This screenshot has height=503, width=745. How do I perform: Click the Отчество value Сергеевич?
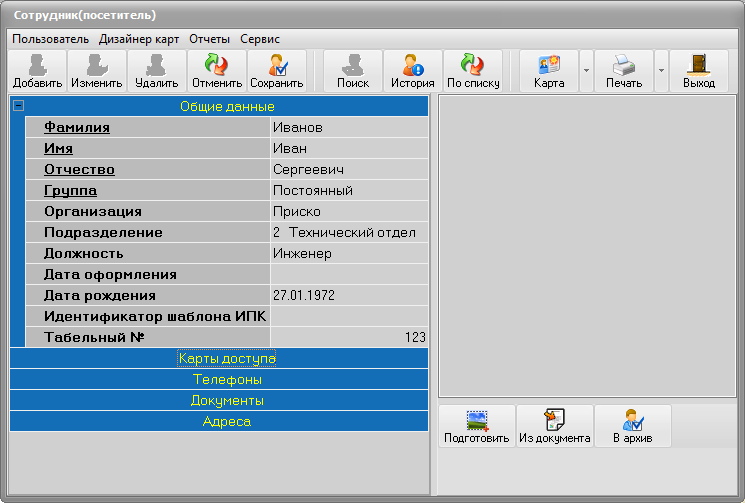[349, 169]
